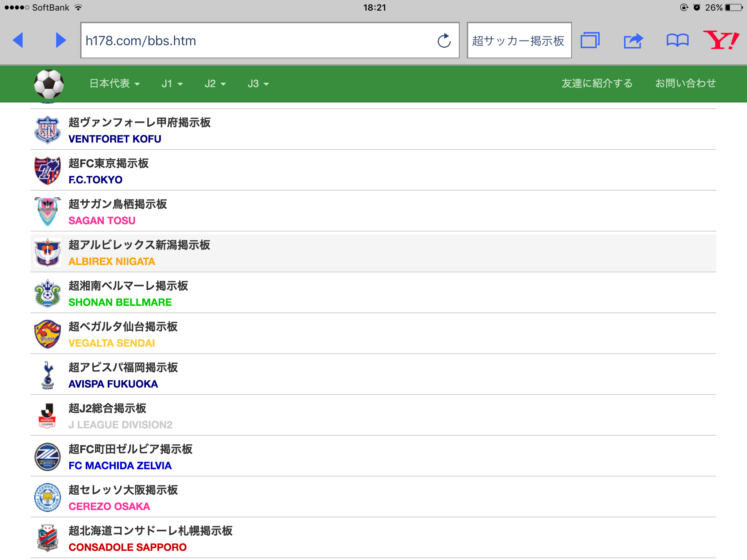Click the F.C. Tokyo emblem
Image resolution: width=747 pixels, height=560 pixels.
[47, 171]
